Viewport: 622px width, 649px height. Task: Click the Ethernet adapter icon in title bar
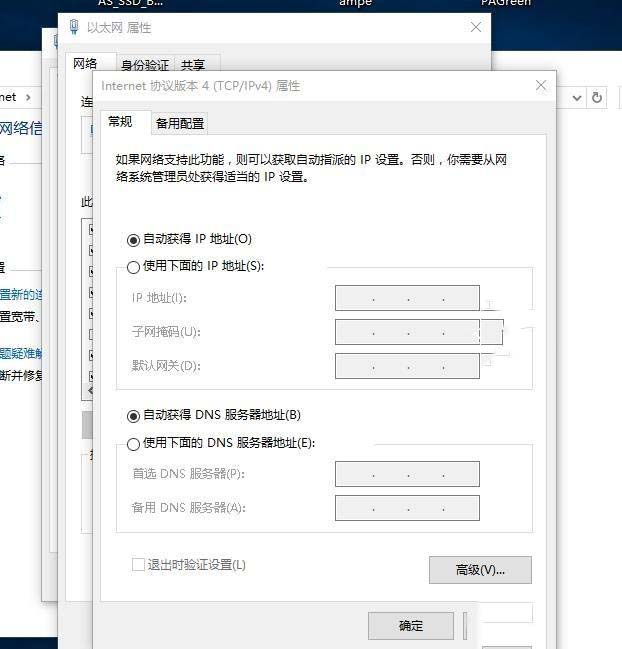74,27
